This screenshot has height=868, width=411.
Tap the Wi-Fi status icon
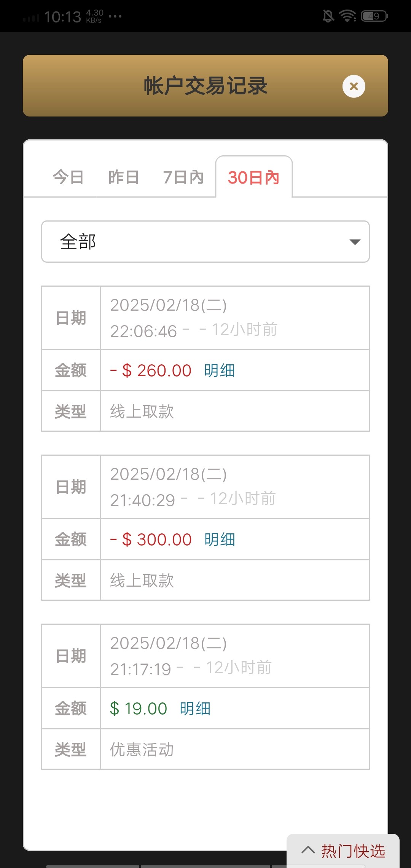tap(347, 16)
